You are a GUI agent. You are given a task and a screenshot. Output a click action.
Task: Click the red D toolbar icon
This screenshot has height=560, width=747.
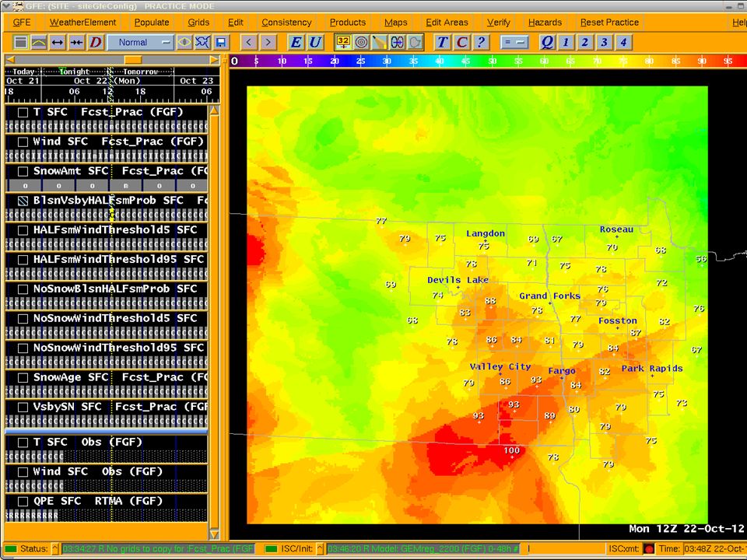pyautogui.click(x=95, y=42)
